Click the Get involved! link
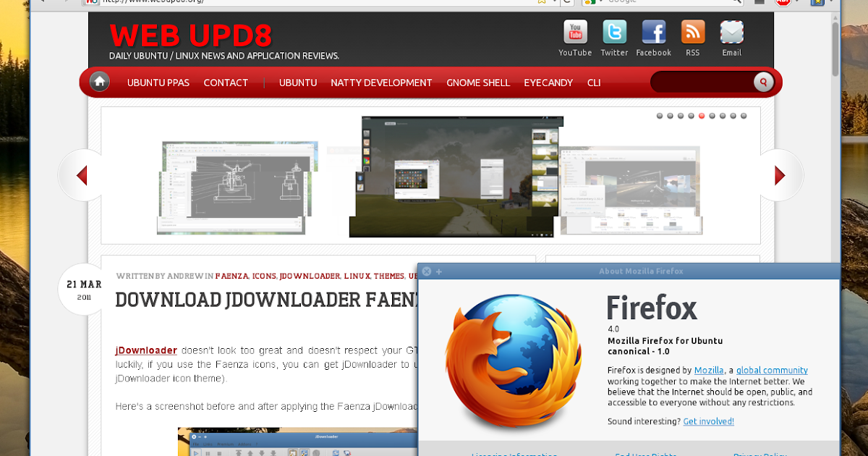 708,421
